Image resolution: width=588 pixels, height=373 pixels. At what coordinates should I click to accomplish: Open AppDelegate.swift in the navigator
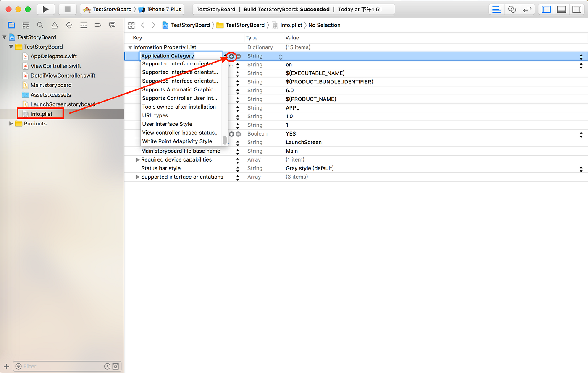50,57
